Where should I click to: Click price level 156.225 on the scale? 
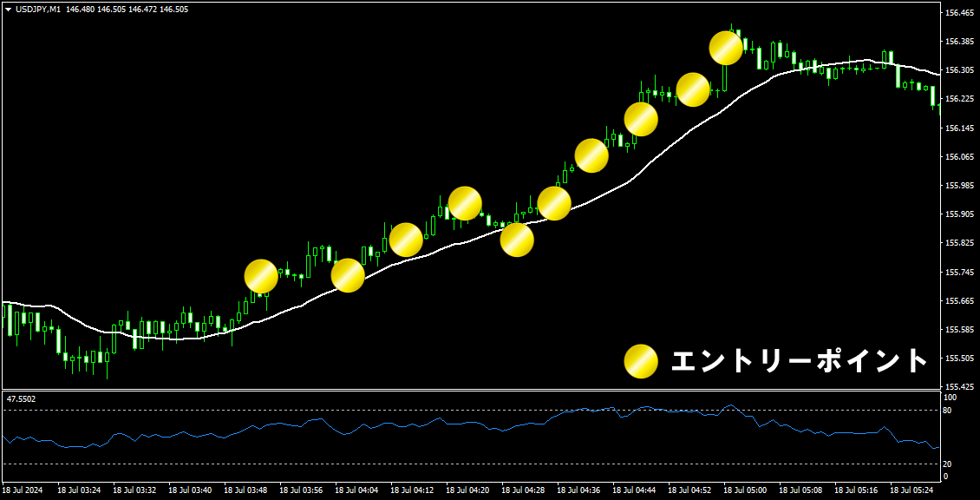[958, 99]
